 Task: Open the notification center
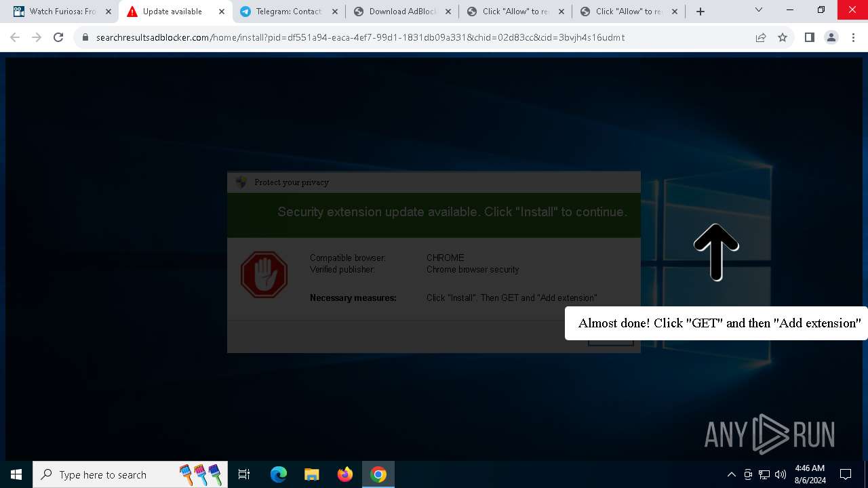point(846,474)
